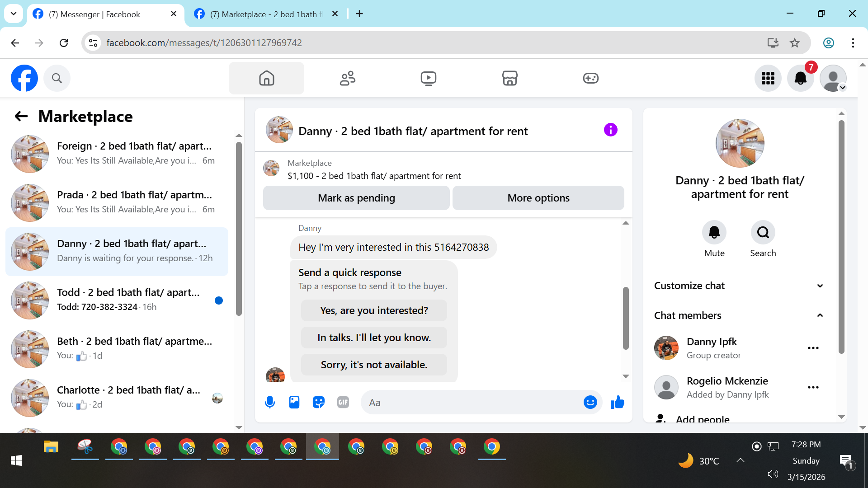Choose a GIF

click(343, 402)
